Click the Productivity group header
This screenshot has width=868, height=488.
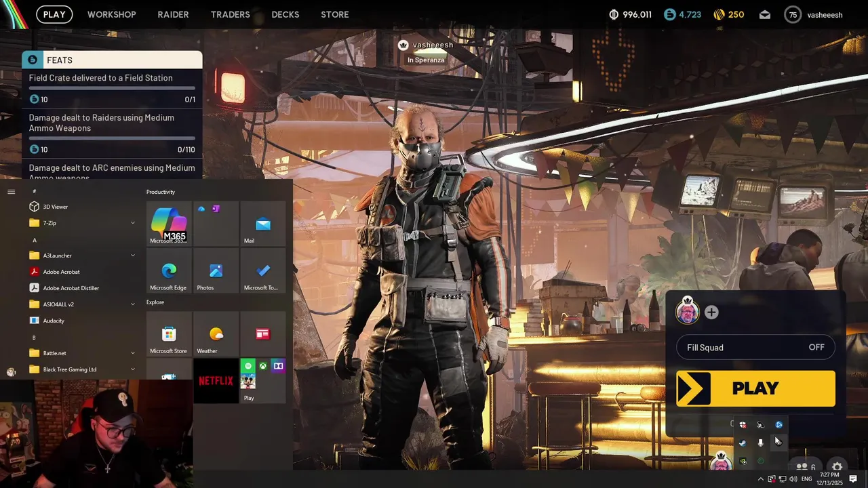(x=161, y=192)
